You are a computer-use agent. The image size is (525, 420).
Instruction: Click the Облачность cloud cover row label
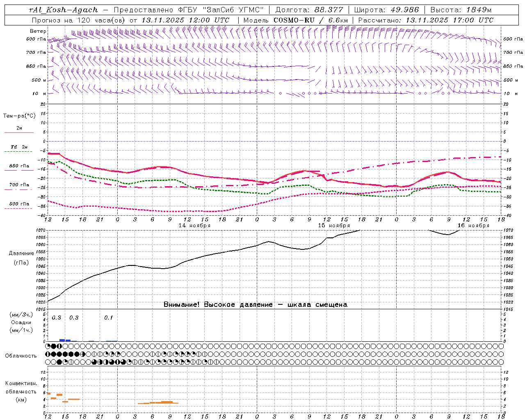click(x=21, y=356)
